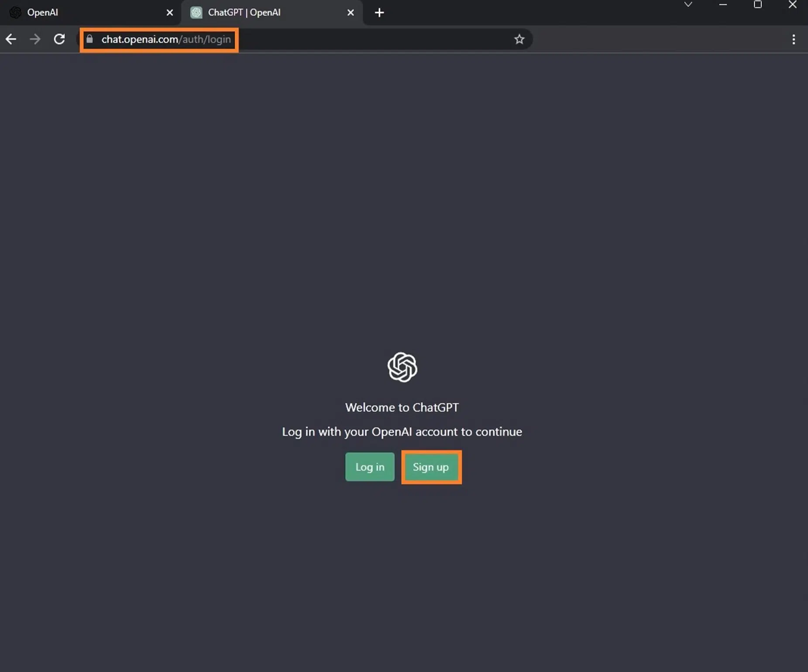Click the forward navigation arrow

tap(35, 39)
